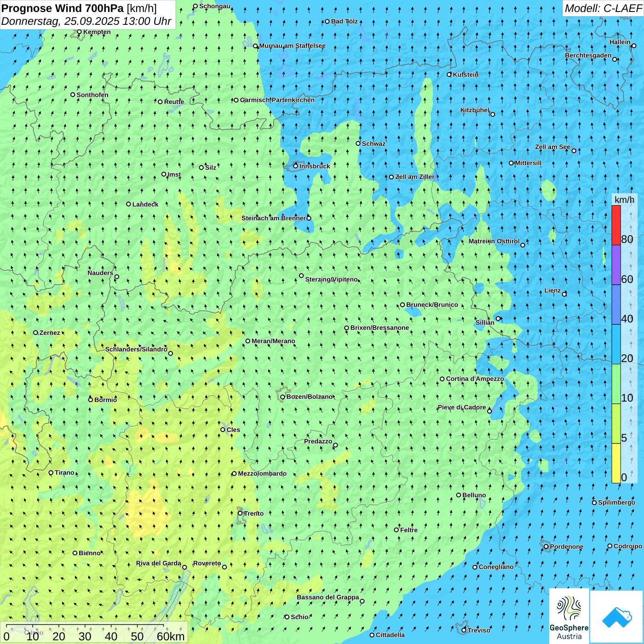Select the Trento city marker
Image resolution: width=644 pixels, height=644 pixels.
coord(240,513)
